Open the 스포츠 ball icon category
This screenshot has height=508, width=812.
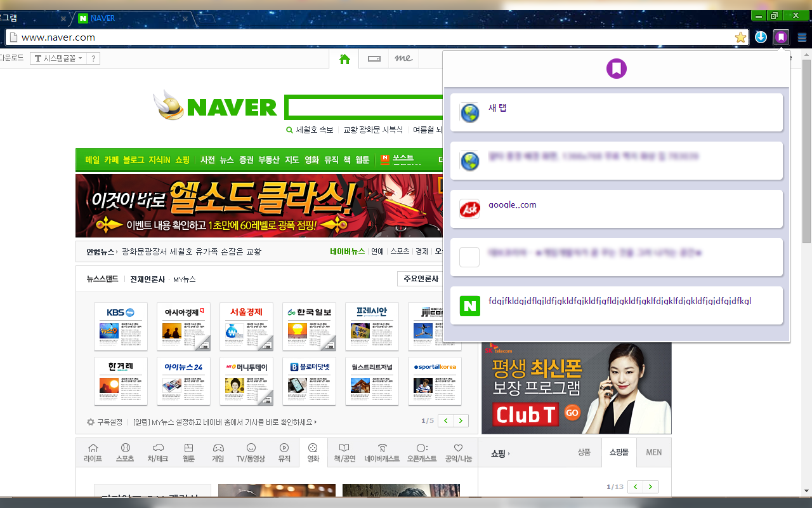point(125,453)
